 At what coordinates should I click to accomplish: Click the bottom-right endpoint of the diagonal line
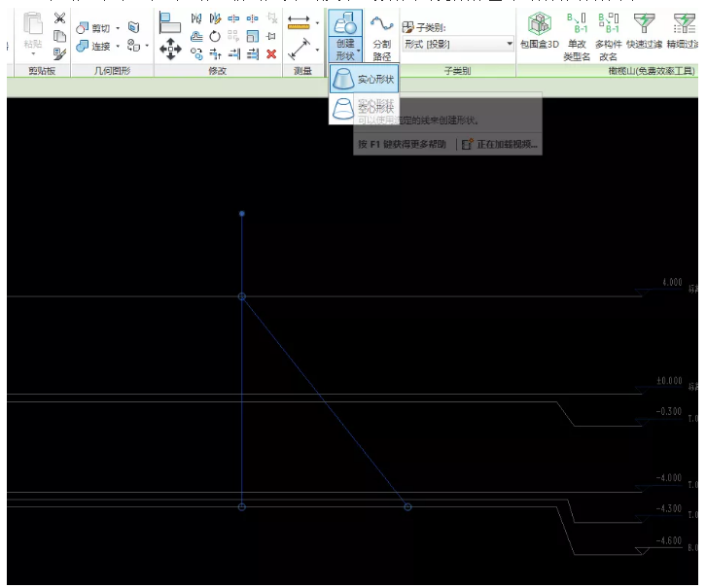coord(407,507)
